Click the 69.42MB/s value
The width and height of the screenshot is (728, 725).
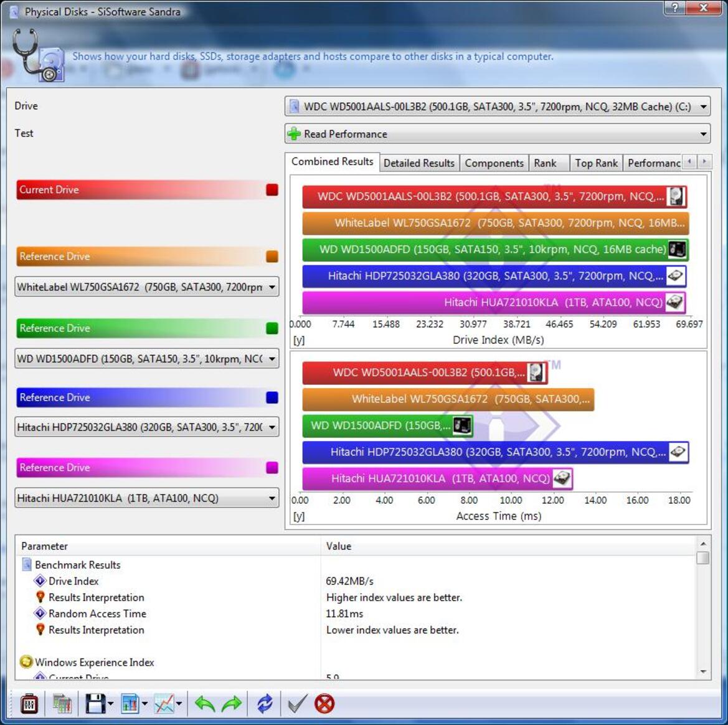(x=349, y=581)
